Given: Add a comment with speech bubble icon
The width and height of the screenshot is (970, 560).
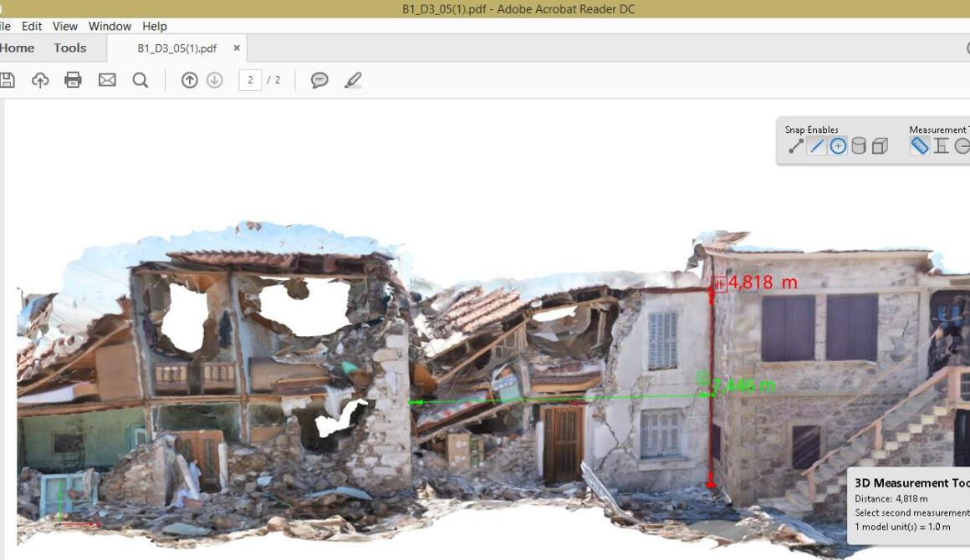Looking at the screenshot, I should (319, 80).
